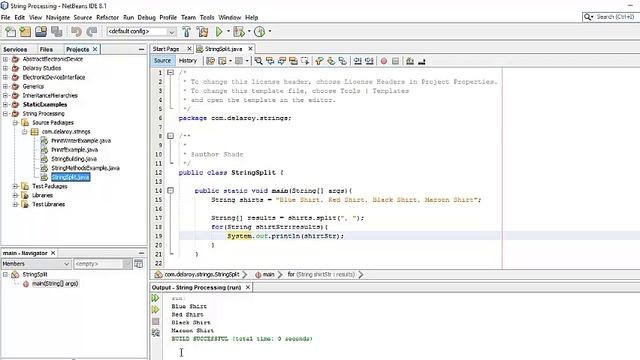
Task: Click the Find Previous Occurrence icon
Action: (x=270, y=61)
